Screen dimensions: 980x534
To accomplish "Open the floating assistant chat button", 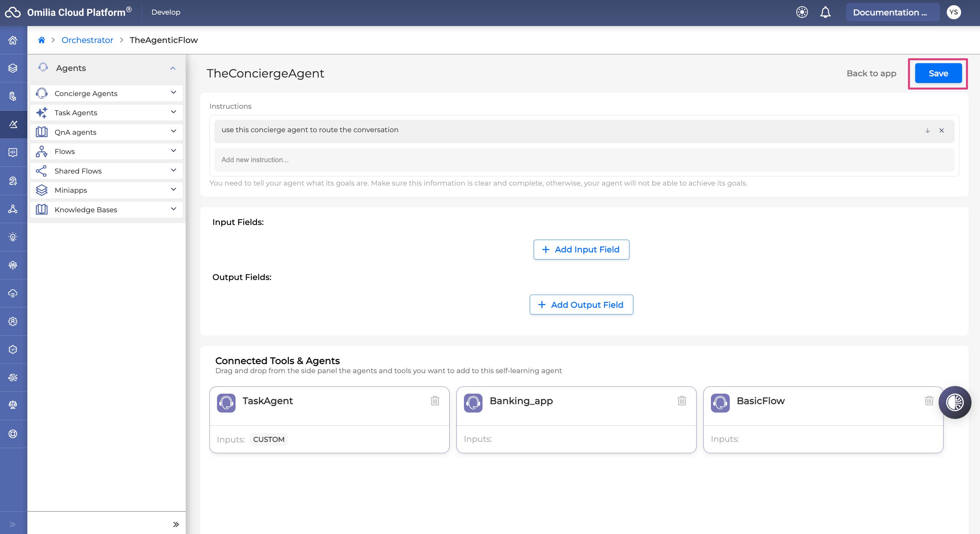I will tap(954, 402).
